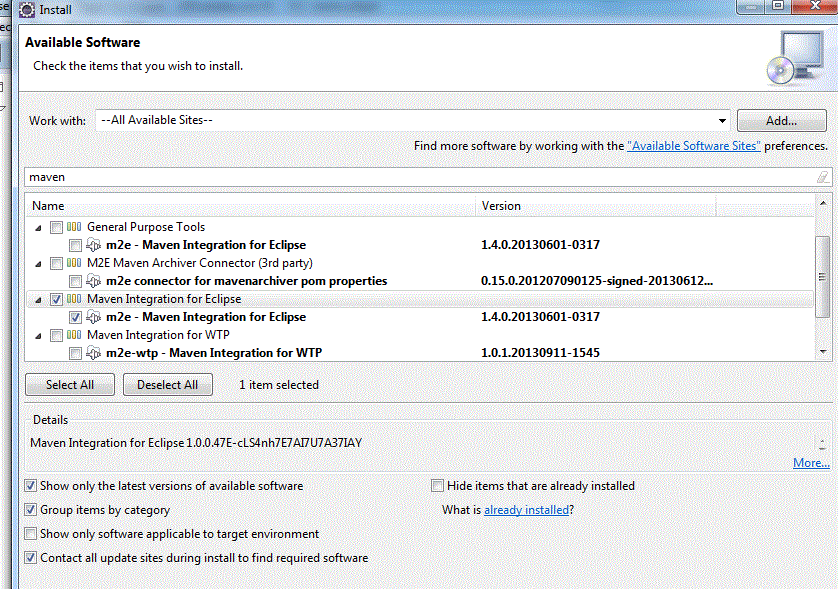Toggle Group items by category checkbox
This screenshot has height=589, width=838.
[31, 510]
